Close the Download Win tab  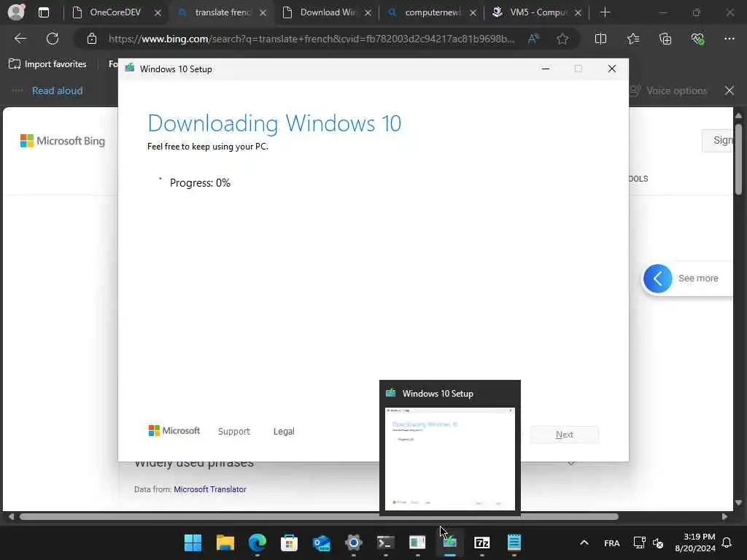pyautogui.click(x=368, y=13)
